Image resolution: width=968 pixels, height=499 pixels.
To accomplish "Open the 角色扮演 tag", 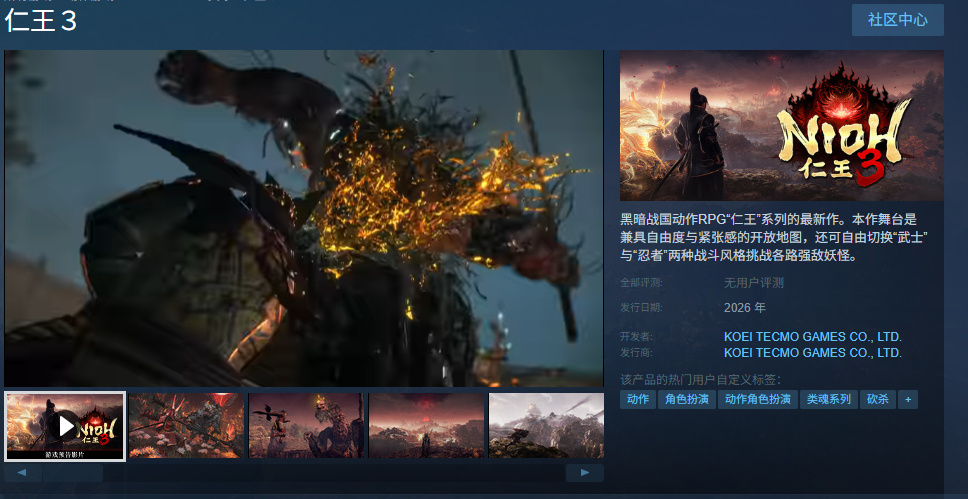I will pyautogui.click(x=686, y=400).
